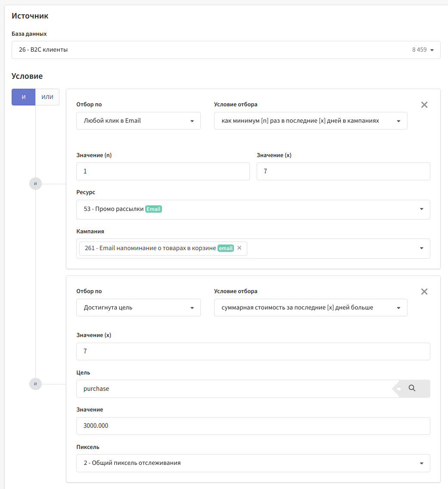Expand the 'Кампания' dropdown arrow
The height and width of the screenshot is (489, 448).
(x=421, y=248)
